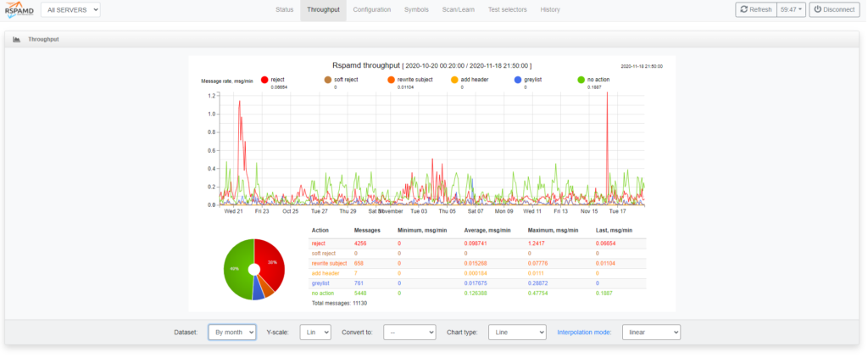Toggle the blue greylist legend dot
Screen dimensions: 868x358
pos(518,80)
